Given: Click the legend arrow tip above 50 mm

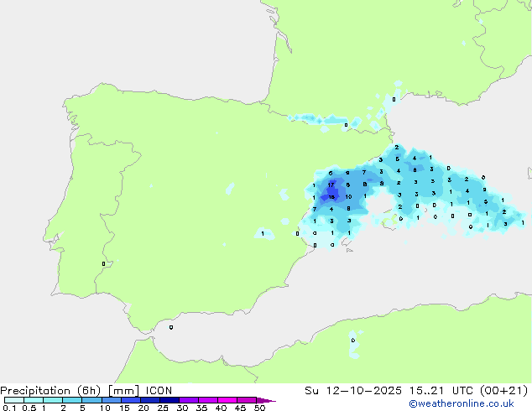Looking at the screenshot, I should click(x=266, y=400).
